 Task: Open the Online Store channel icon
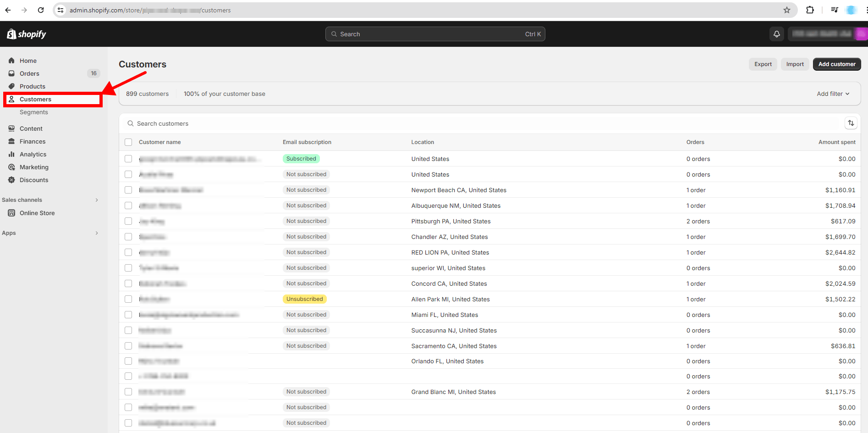pyautogui.click(x=12, y=213)
